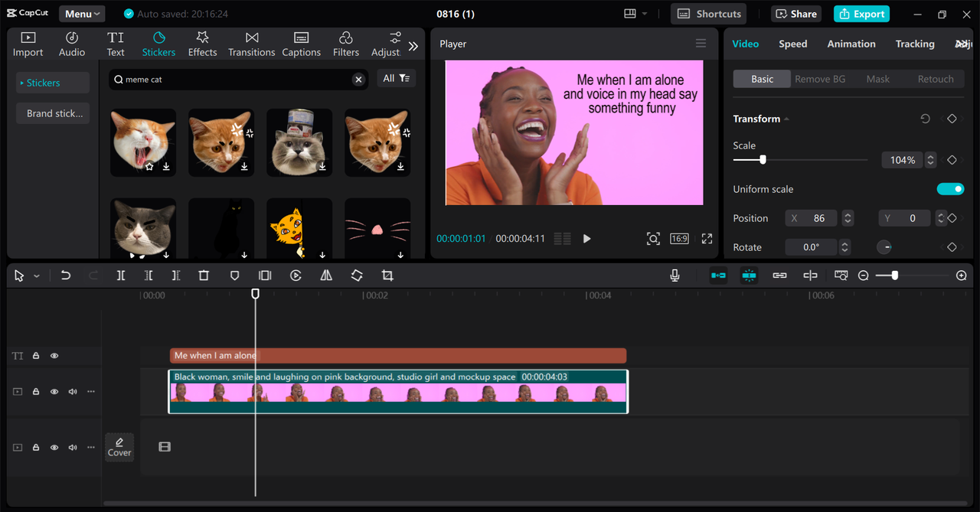Viewport: 980px width, 512px height.
Task: Start voiceover recording with the microphone icon
Action: pos(675,276)
